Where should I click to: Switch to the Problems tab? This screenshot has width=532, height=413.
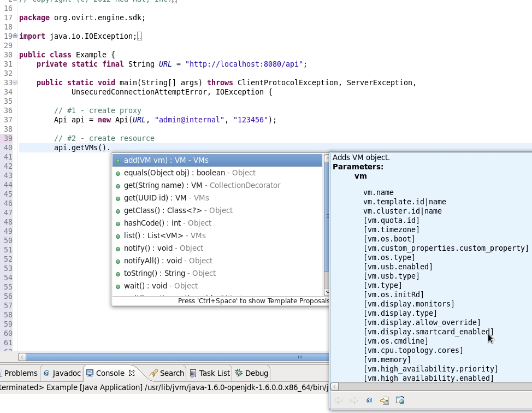coord(21,373)
